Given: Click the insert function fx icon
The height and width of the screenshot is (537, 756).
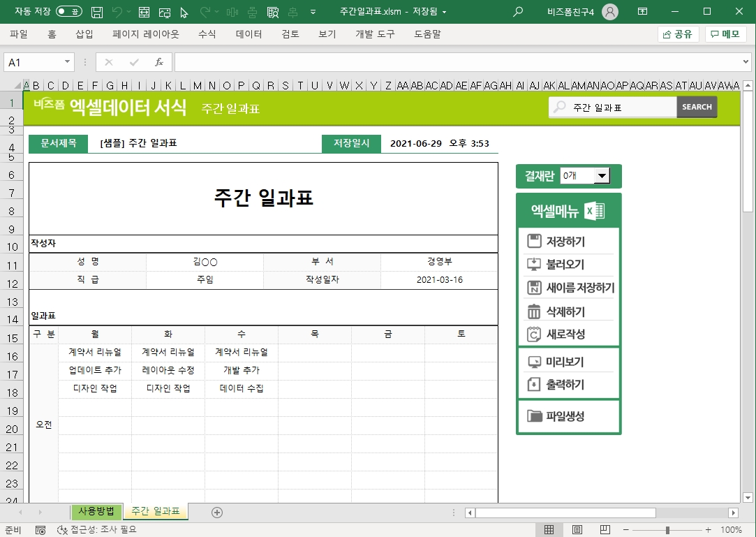Looking at the screenshot, I should tap(158, 62).
